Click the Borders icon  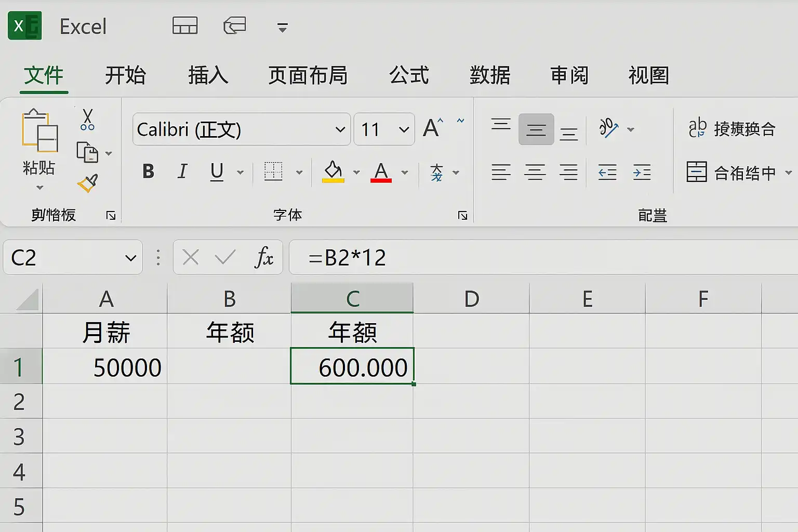[273, 171]
